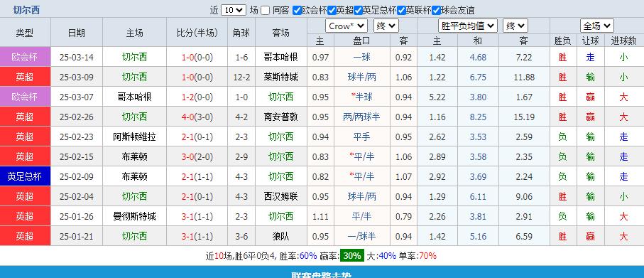Open the 胜平负均值 dropdown
The height and width of the screenshot is (278, 644).
(468, 26)
